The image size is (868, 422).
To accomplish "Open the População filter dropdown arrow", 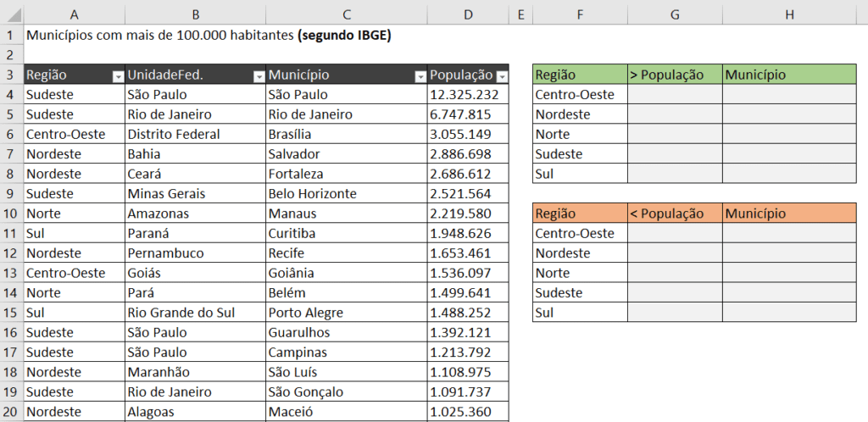I will click(502, 77).
